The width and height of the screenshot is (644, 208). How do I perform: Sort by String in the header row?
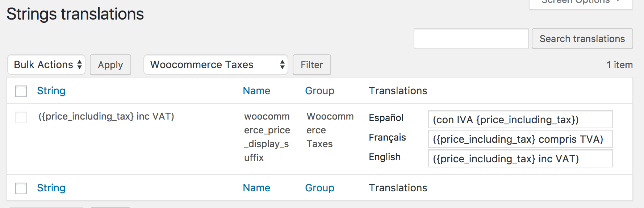[x=51, y=91]
